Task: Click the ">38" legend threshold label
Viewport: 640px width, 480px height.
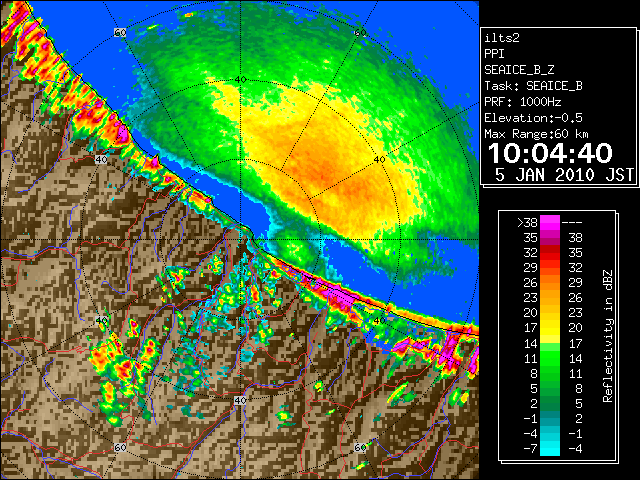Action: (x=527, y=223)
